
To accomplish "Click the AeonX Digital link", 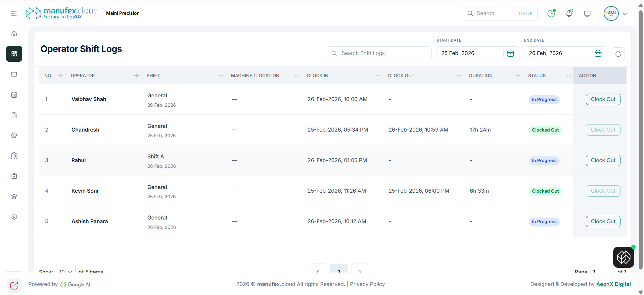I will pos(613,284).
